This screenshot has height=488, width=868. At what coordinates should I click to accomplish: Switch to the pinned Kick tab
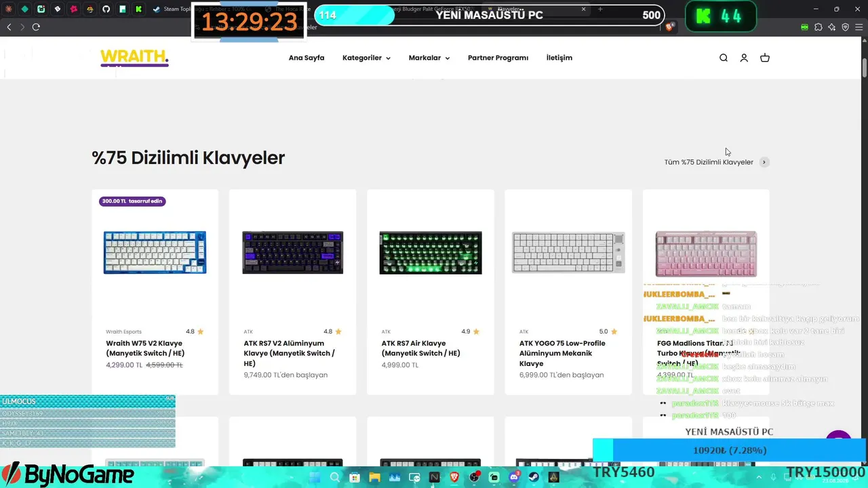138,9
